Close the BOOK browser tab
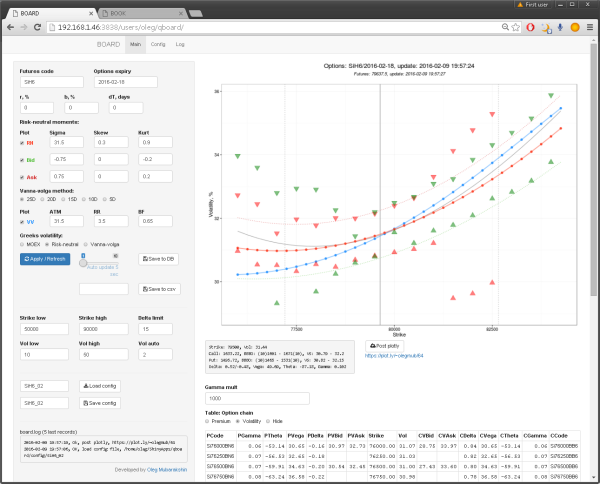Image resolution: width=600 pixels, height=484 pixels. (x=181, y=13)
